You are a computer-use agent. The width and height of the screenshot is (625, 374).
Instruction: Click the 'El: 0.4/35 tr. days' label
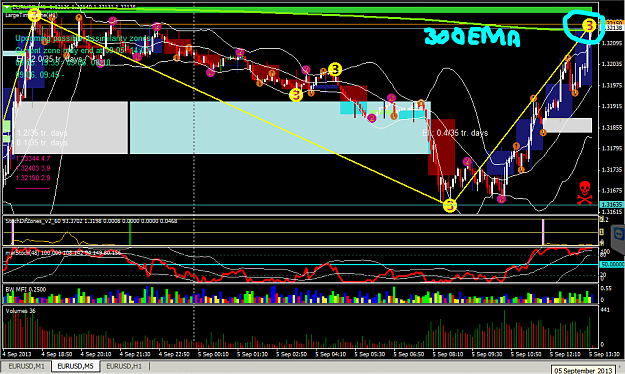pyautogui.click(x=455, y=133)
